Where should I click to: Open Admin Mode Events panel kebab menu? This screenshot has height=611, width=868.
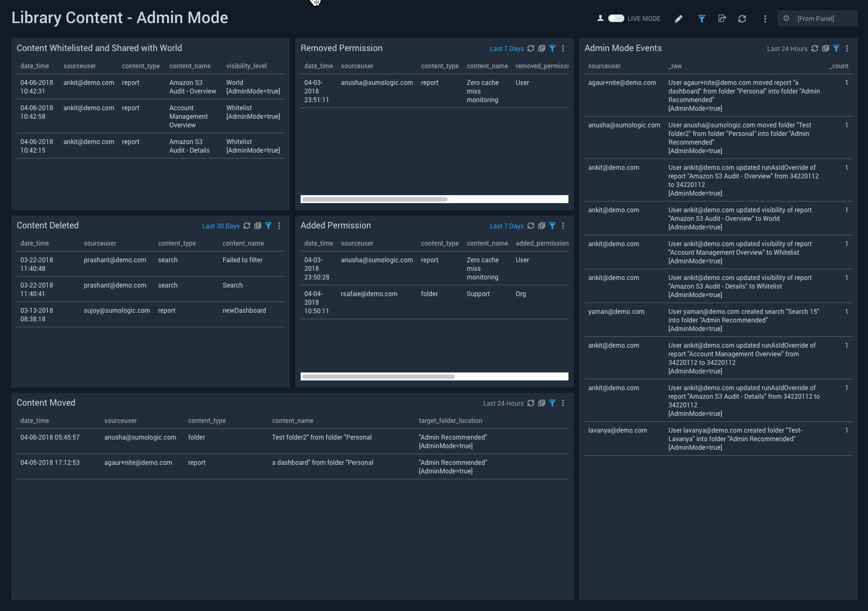click(x=847, y=48)
